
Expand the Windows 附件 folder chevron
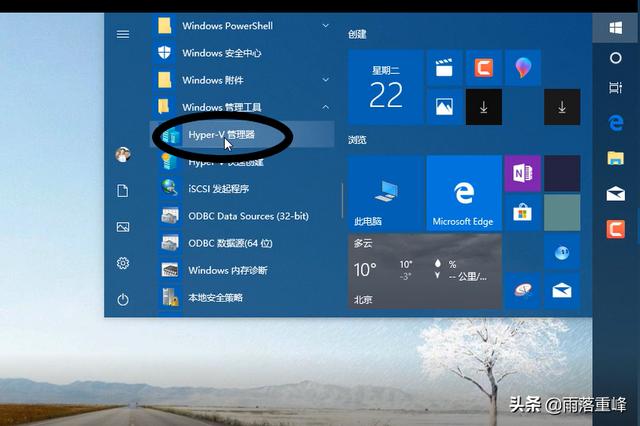click(x=326, y=80)
